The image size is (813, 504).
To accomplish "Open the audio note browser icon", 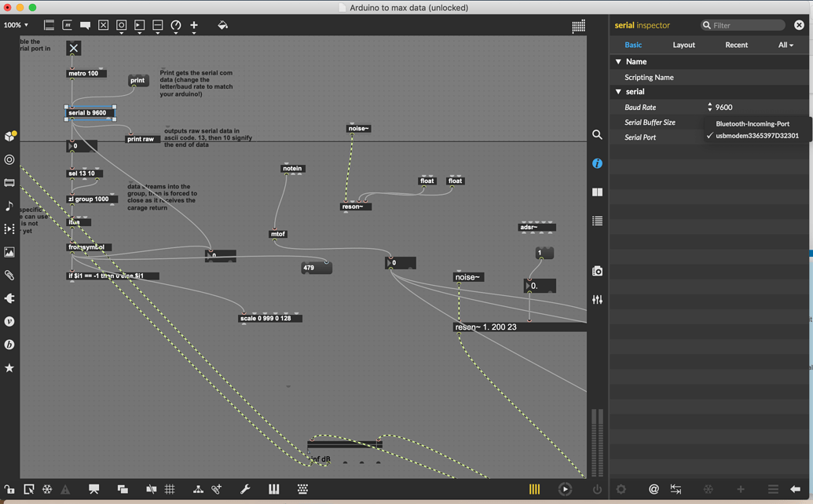I will point(9,206).
